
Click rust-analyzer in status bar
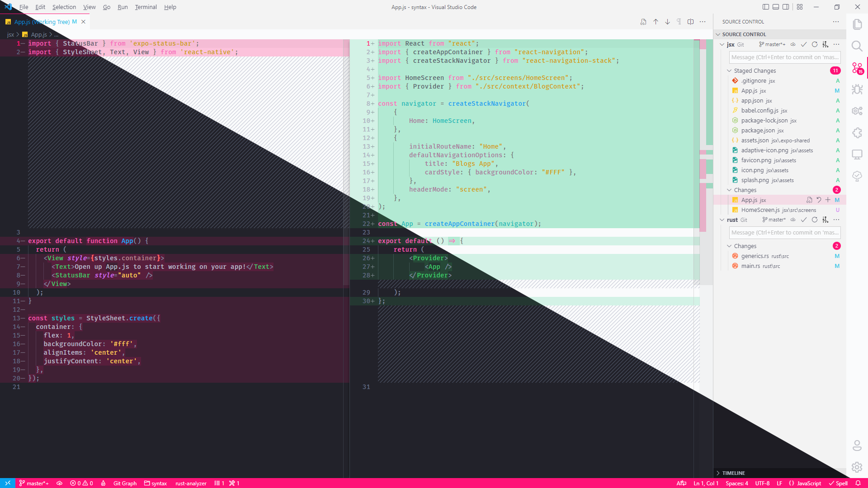(191, 483)
